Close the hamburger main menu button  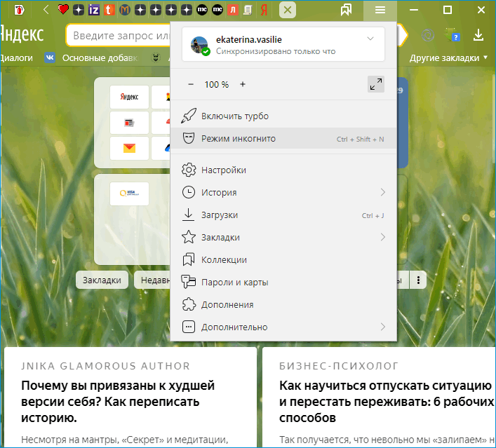[380, 10]
